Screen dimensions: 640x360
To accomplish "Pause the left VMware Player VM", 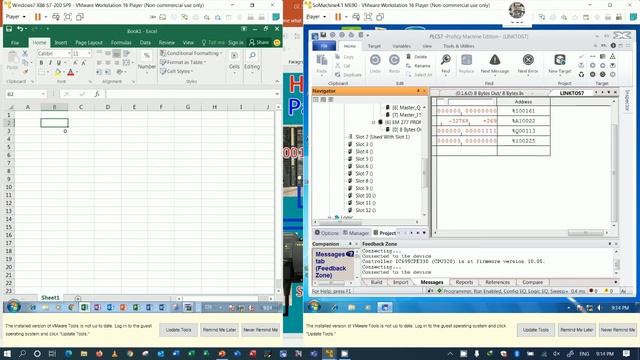I will pyautogui.click(x=38, y=17).
